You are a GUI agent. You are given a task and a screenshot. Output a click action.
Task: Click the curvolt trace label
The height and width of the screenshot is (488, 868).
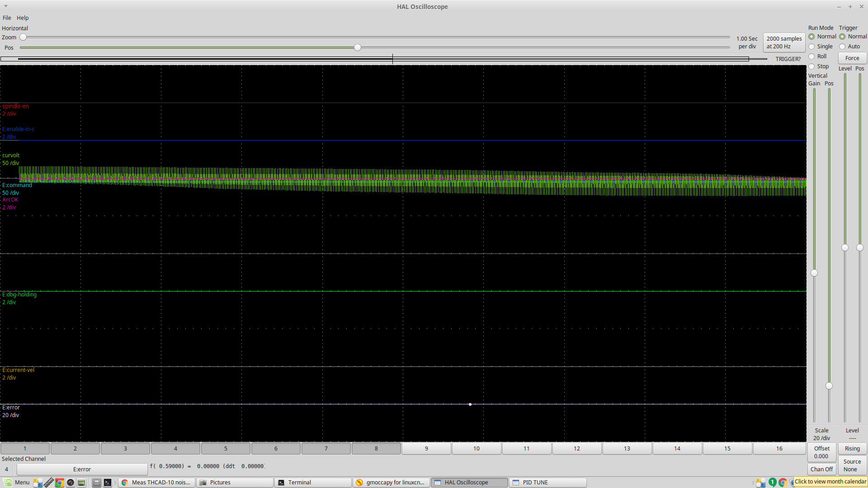(11, 155)
